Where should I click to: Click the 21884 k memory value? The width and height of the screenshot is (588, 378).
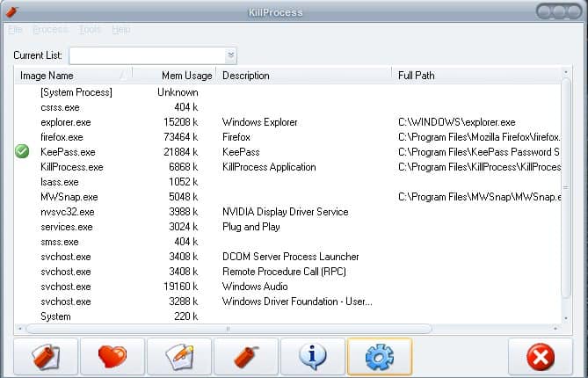pos(181,152)
